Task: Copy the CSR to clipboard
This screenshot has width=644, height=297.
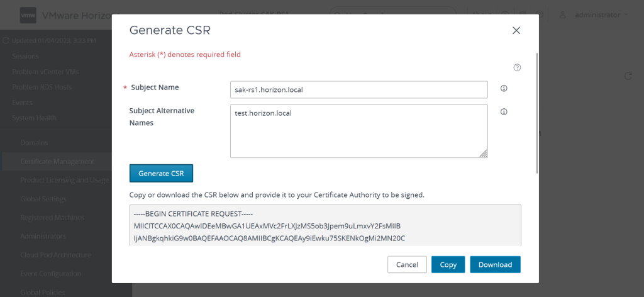Action: pos(448,264)
